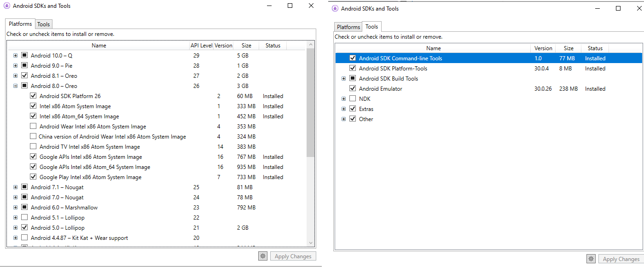644x267 pixels.
Task: Click app icon in Platforms window title bar
Action: pyautogui.click(x=6, y=6)
